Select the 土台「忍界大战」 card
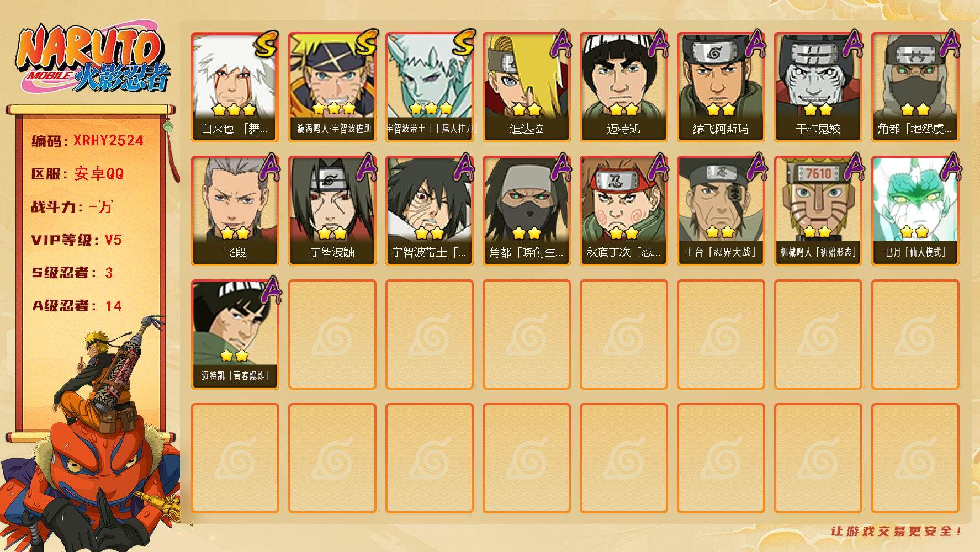Viewport: 980px width, 552px height. (x=721, y=210)
